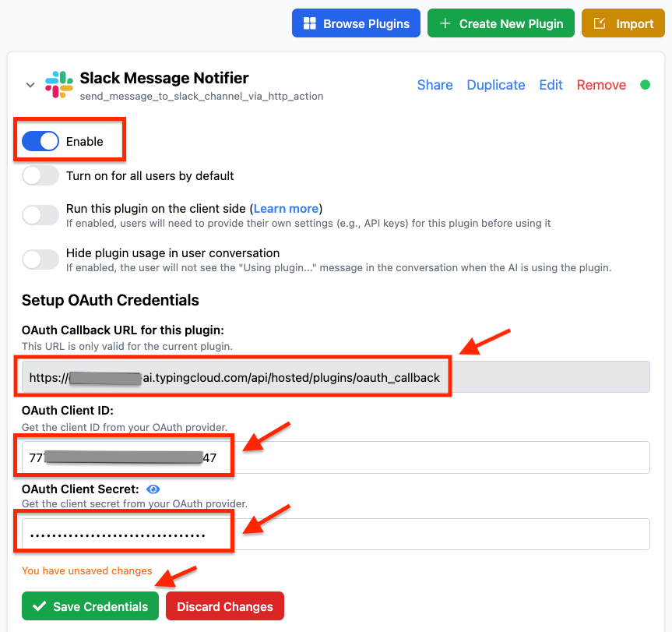Toggle Turn on for all users by default
This screenshot has width=672, height=632.
pyautogui.click(x=40, y=176)
